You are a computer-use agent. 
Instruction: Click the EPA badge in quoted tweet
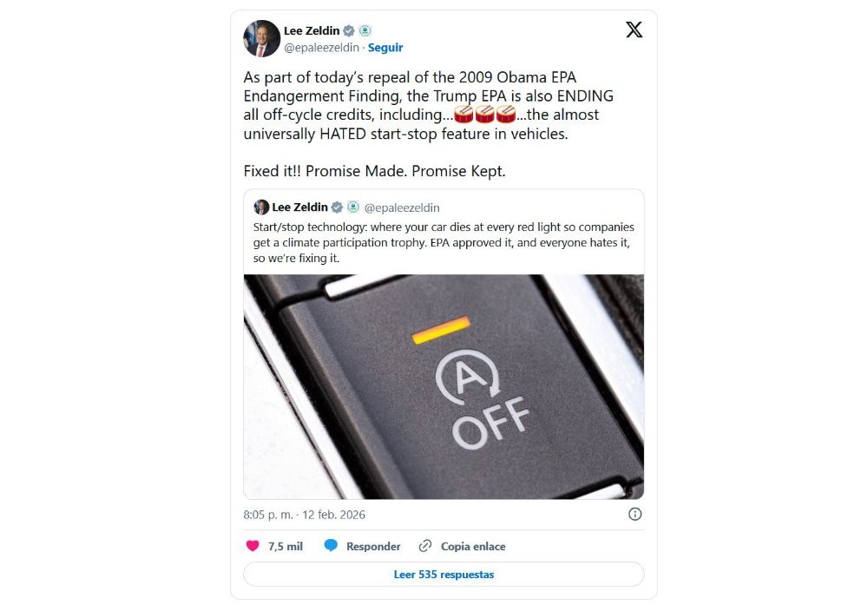click(x=353, y=207)
